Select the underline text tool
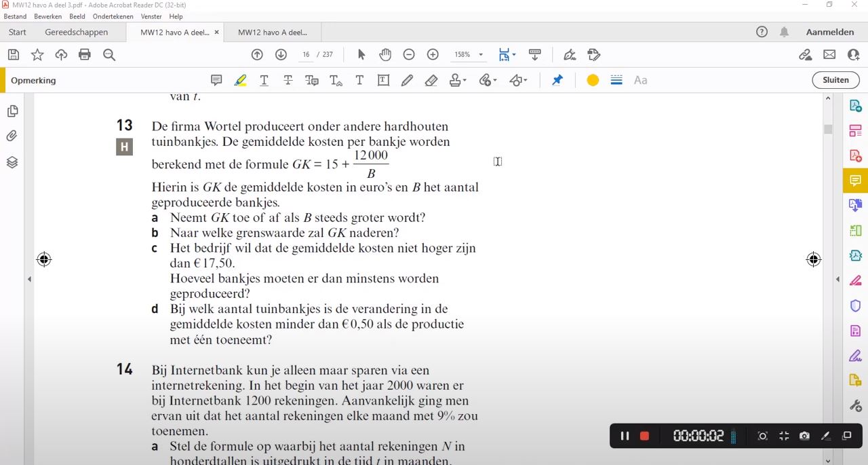This screenshot has width=868, height=465. coord(264,80)
